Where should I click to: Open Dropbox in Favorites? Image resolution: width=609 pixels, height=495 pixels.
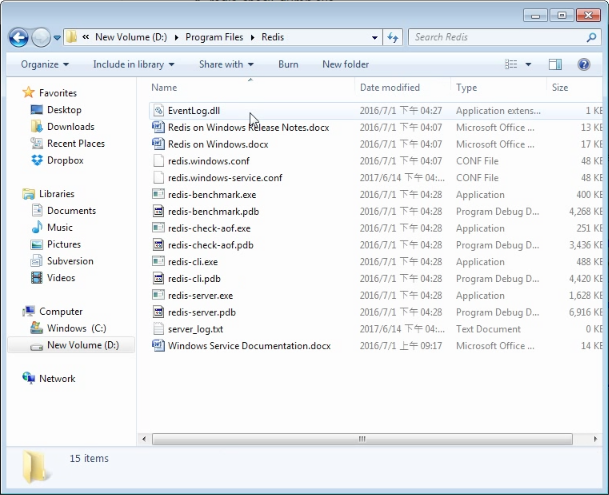click(65, 160)
